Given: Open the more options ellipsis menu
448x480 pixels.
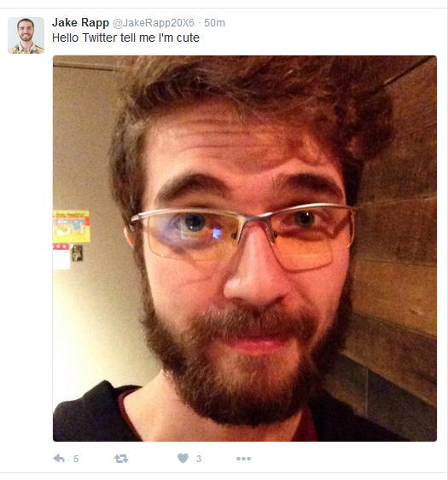Looking at the screenshot, I should (x=243, y=459).
